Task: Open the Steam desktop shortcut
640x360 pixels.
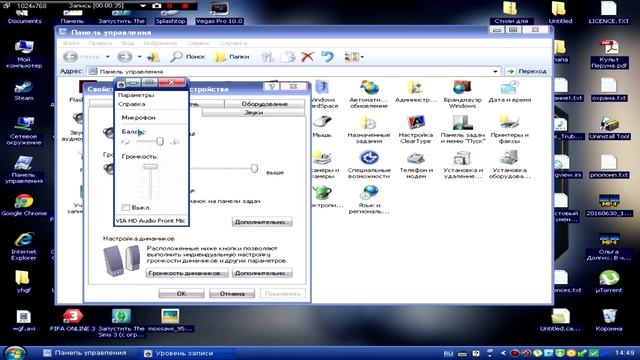Action: point(24,91)
